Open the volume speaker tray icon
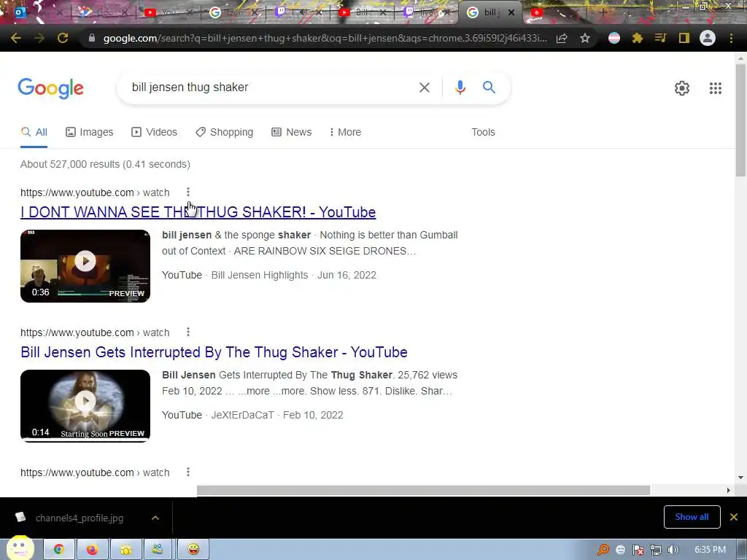Screen dimensions: 747x560 click(x=673, y=550)
